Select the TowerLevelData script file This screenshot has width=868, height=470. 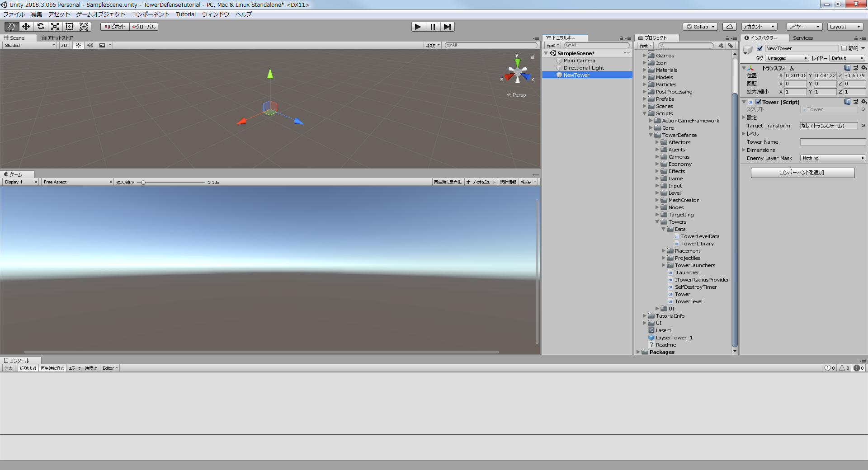coord(700,236)
